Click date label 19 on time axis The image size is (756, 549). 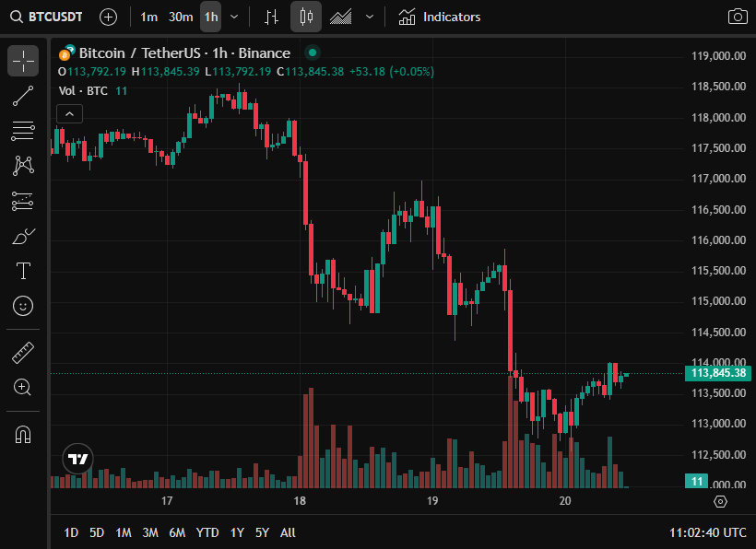(432, 501)
